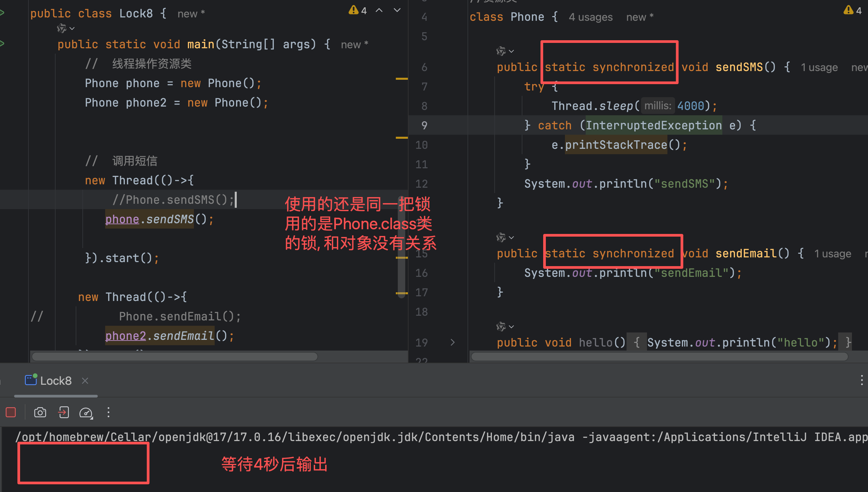The image size is (868, 492).
Task: Click AI inlay icon above sendSMS method
Action: click(x=501, y=51)
